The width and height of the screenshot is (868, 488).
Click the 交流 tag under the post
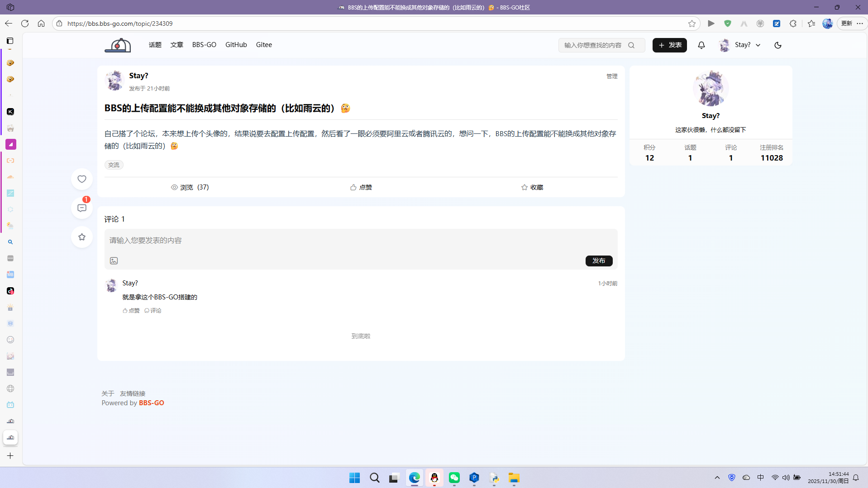pos(114,165)
